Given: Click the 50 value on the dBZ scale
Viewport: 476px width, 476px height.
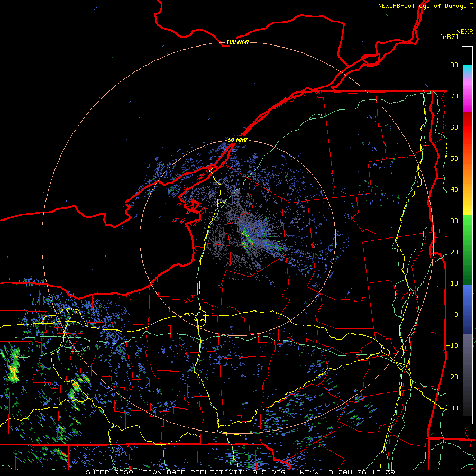Looking at the screenshot, I should pos(454,159).
